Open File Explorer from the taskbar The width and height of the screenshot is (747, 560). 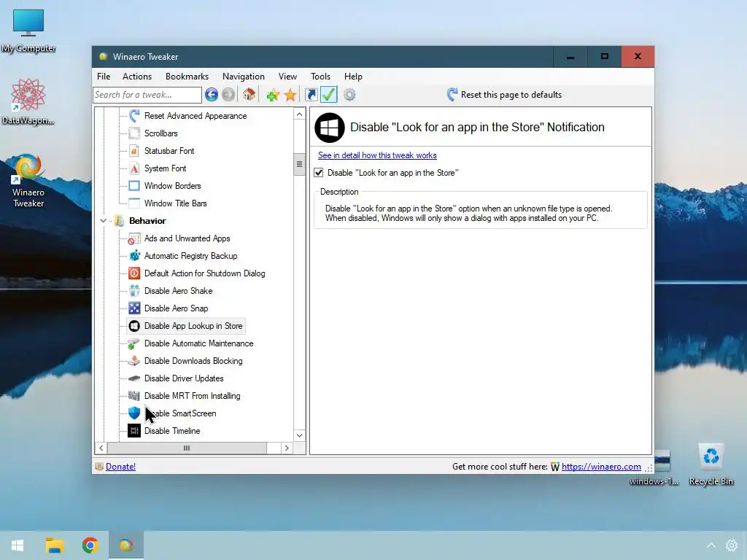tap(54, 545)
